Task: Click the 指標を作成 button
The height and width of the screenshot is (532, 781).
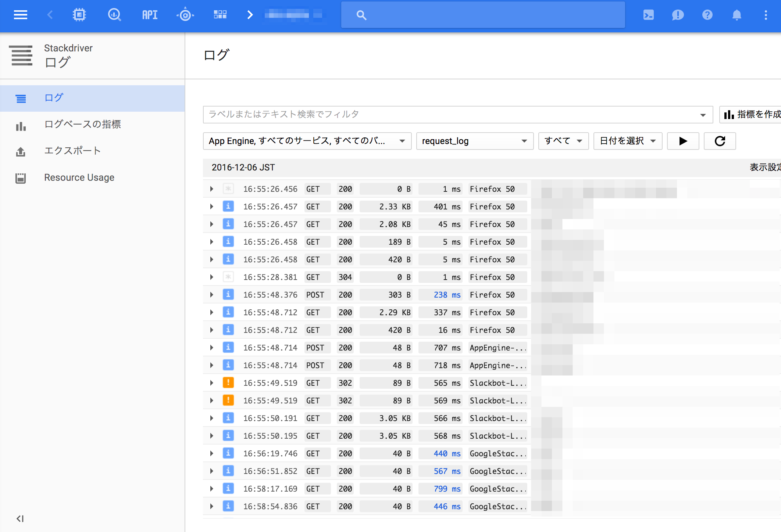Action: coord(754,114)
